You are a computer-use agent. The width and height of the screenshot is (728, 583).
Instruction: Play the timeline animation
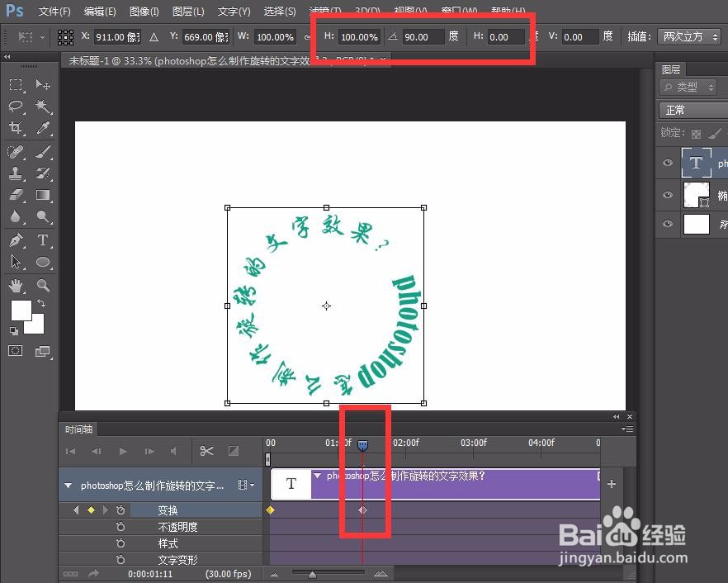[123, 451]
